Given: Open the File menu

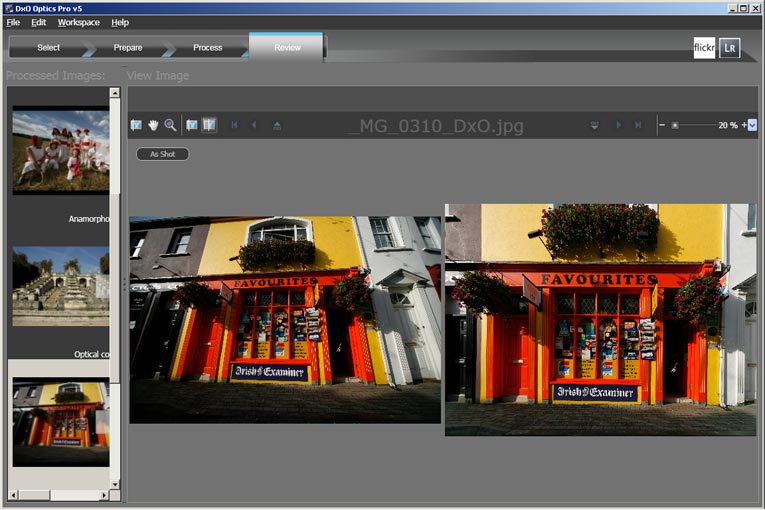Looking at the screenshot, I should click(13, 22).
